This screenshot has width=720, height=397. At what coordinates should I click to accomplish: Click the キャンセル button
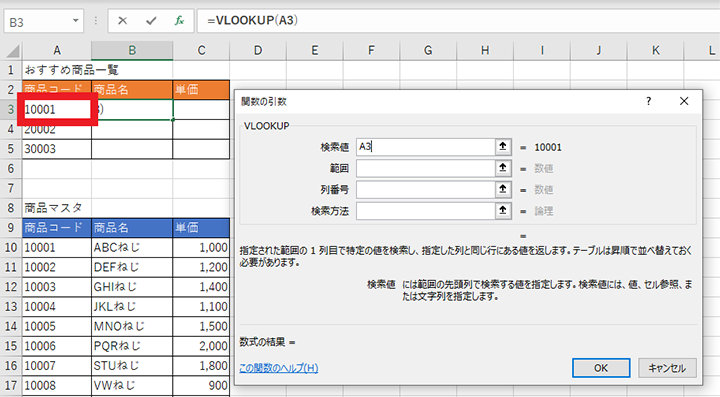(x=667, y=368)
